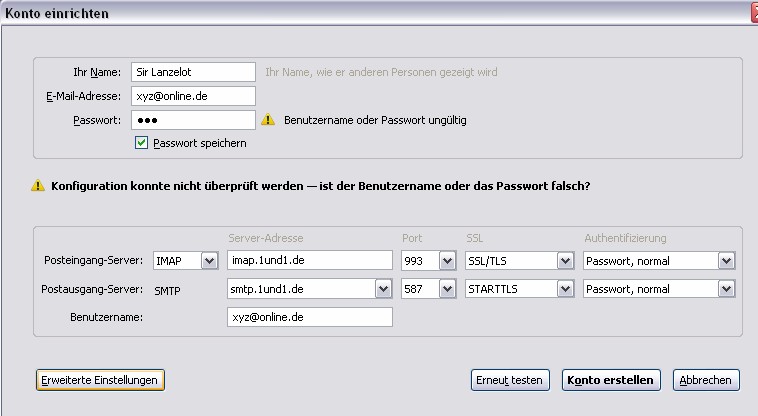Click the Konto erstellen button
The height and width of the screenshot is (416, 758).
tap(609, 380)
